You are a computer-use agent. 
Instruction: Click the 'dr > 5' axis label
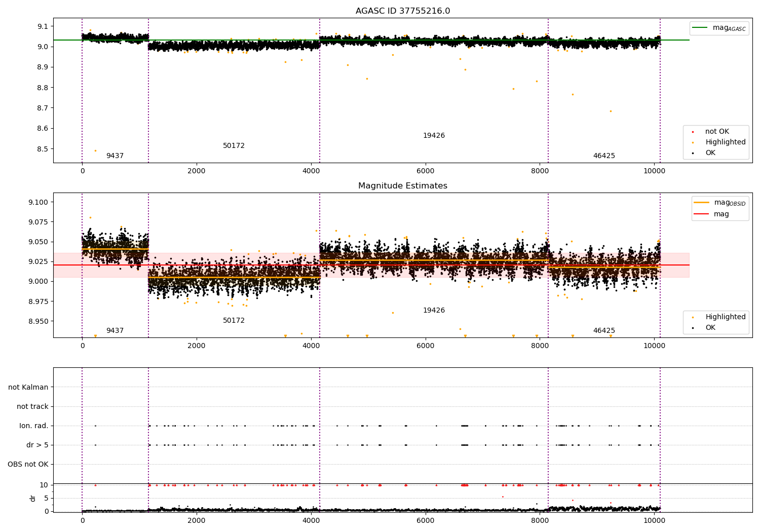click(x=37, y=445)
